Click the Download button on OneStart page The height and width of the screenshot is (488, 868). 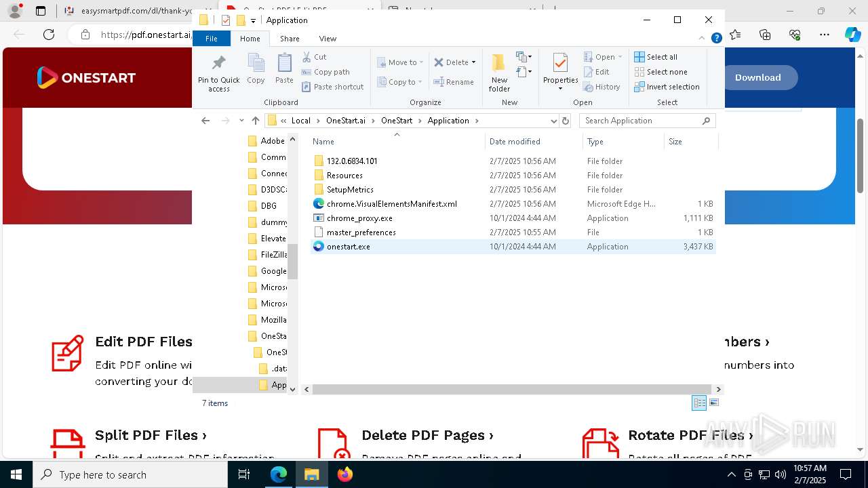(757, 77)
